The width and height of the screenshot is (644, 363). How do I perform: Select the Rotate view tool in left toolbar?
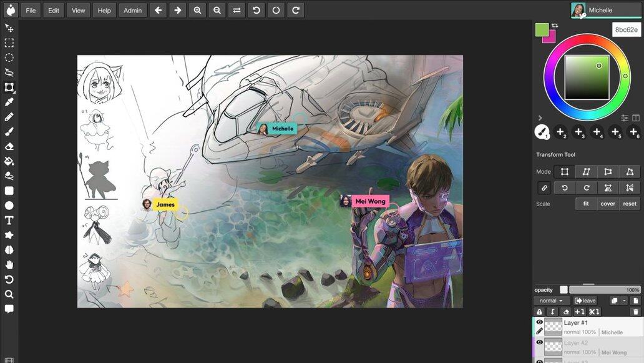pos(9,279)
